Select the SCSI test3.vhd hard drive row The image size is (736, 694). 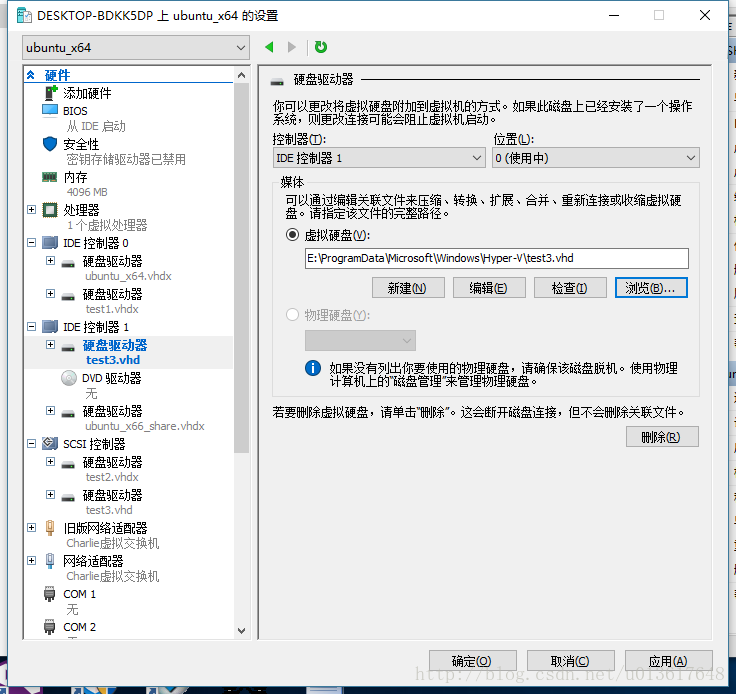(127, 502)
